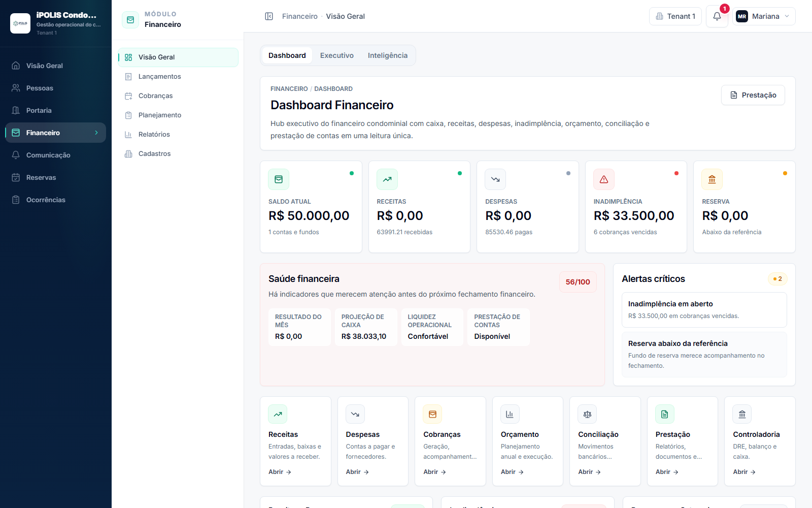Click the Inadimplência warning triangle icon
Screen dimensions: 812x508
(x=604, y=179)
